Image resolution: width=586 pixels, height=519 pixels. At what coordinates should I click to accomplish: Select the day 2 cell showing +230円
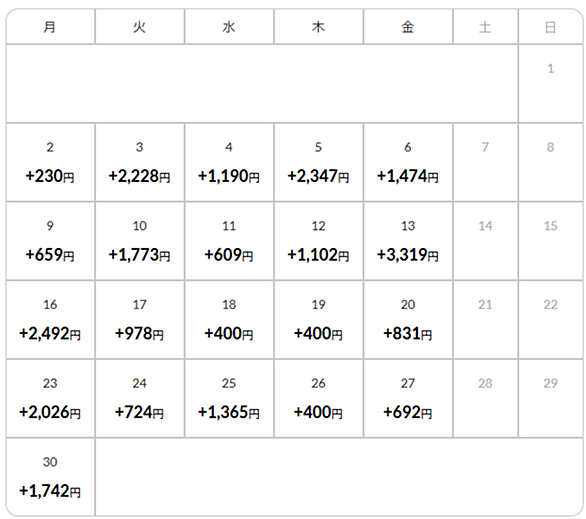tap(50, 162)
